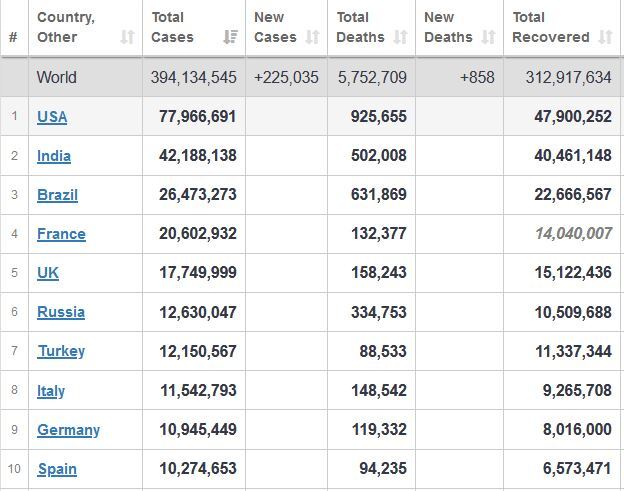Screen dimensions: 624x491
Task: Select Italy total deaths 148,542
Action: pos(379,390)
